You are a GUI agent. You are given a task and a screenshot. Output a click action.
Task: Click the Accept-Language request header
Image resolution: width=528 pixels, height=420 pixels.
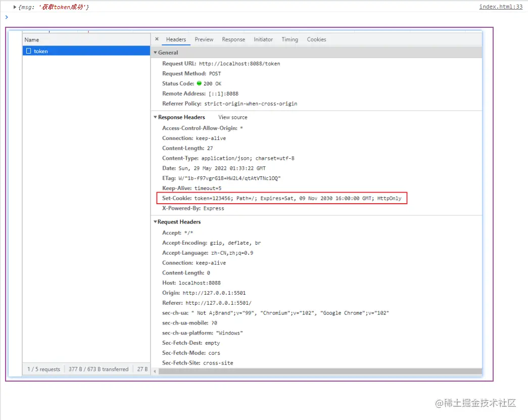[208, 253]
